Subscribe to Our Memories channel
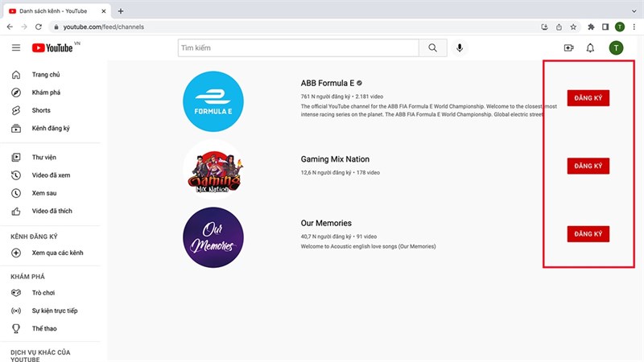Image resolution: width=644 pixels, height=362 pixels. point(588,234)
